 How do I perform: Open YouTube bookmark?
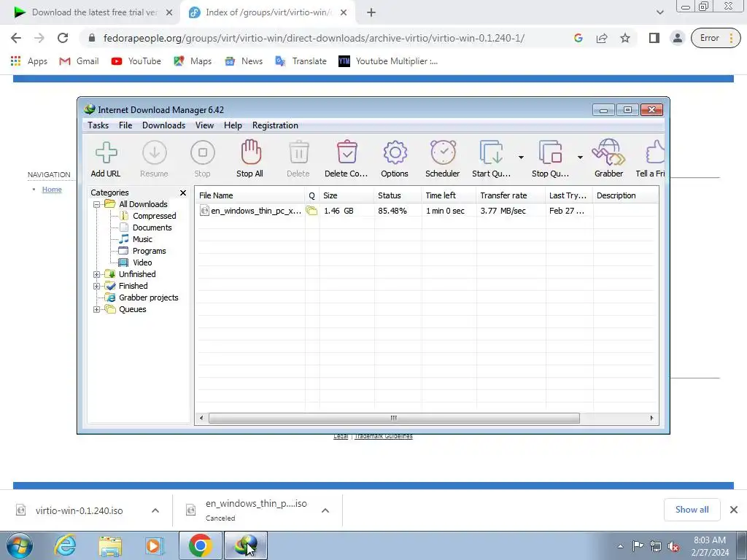point(136,61)
